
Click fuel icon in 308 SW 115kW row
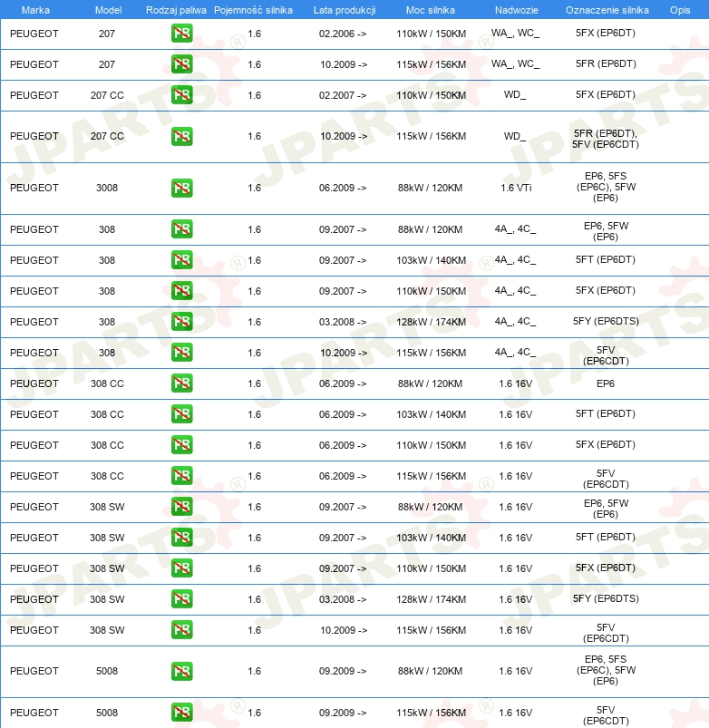pyautogui.click(x=182, y=630)
